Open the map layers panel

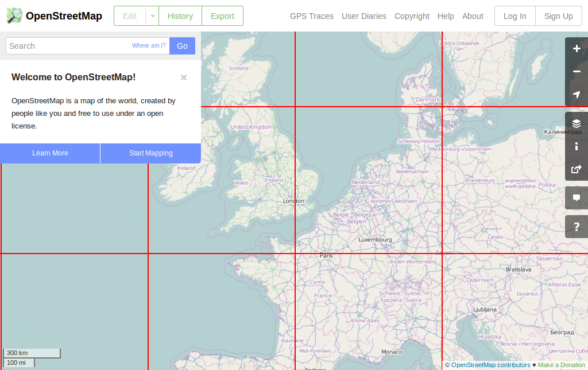click(576, 123)
